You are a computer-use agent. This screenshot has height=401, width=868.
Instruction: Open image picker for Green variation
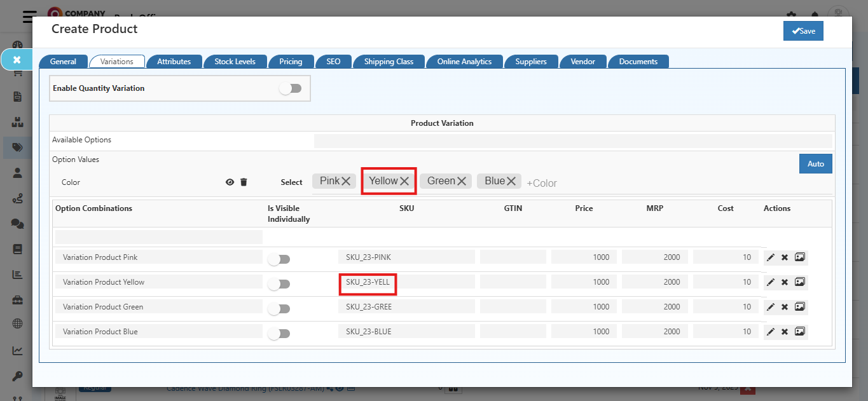(x=800, y=307)
